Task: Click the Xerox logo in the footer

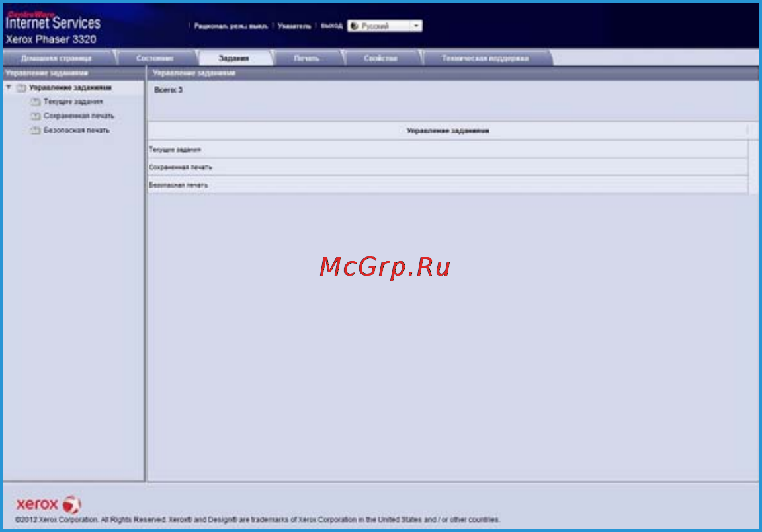Action: click(48, 504)
